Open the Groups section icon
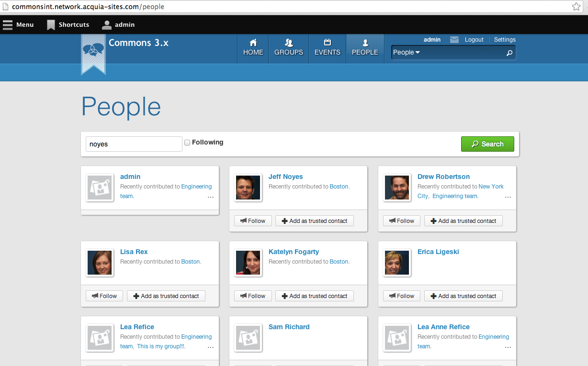 [288, 42]
